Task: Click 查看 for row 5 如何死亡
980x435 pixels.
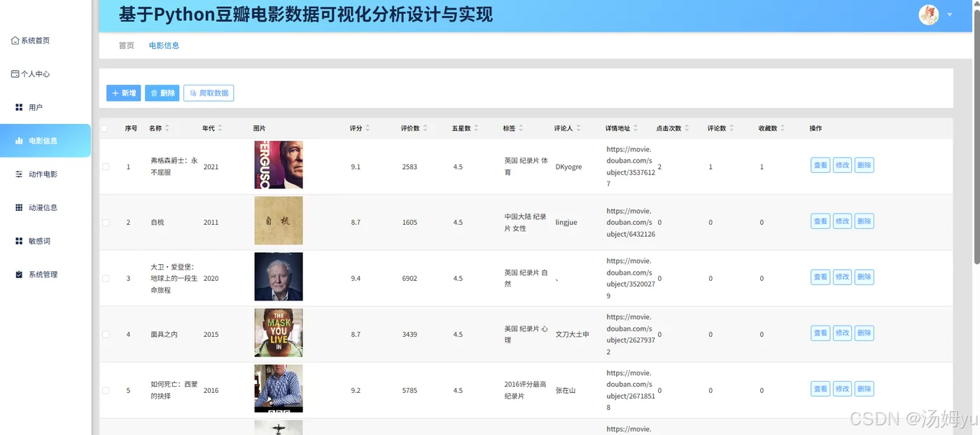Action: (820, 389)
